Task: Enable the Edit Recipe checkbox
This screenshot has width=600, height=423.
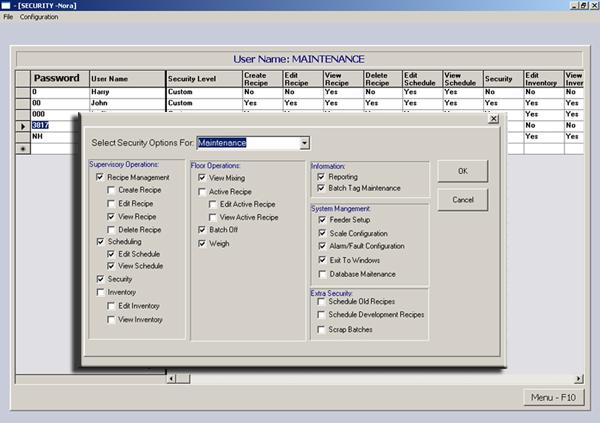Action: pyautogui.click(x=111, y=203)
